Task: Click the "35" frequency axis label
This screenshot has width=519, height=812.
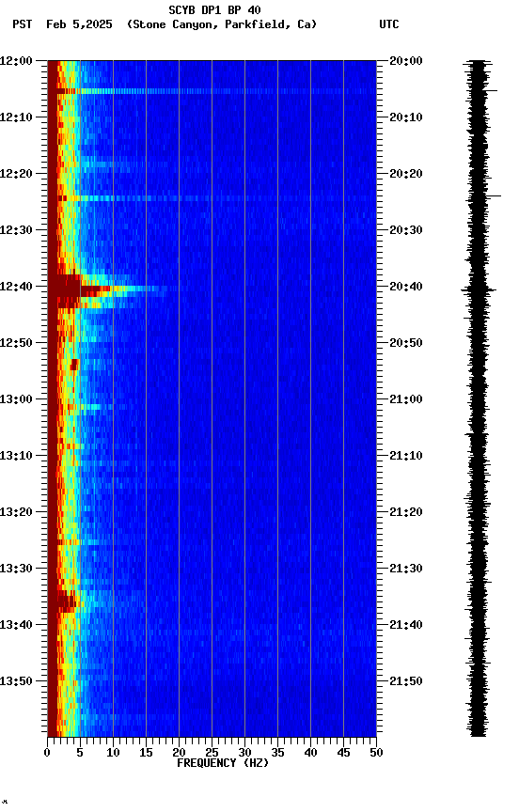Action: 277,753
